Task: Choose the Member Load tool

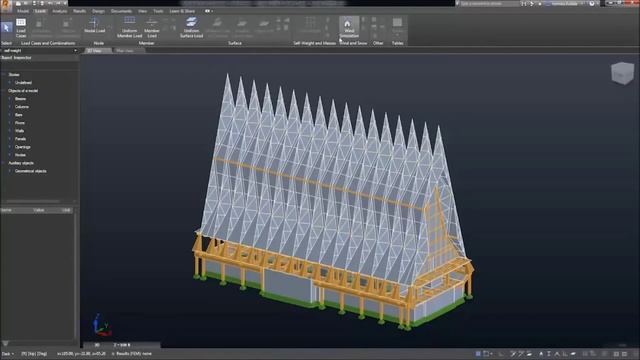Action: click(x=152, y=27)
